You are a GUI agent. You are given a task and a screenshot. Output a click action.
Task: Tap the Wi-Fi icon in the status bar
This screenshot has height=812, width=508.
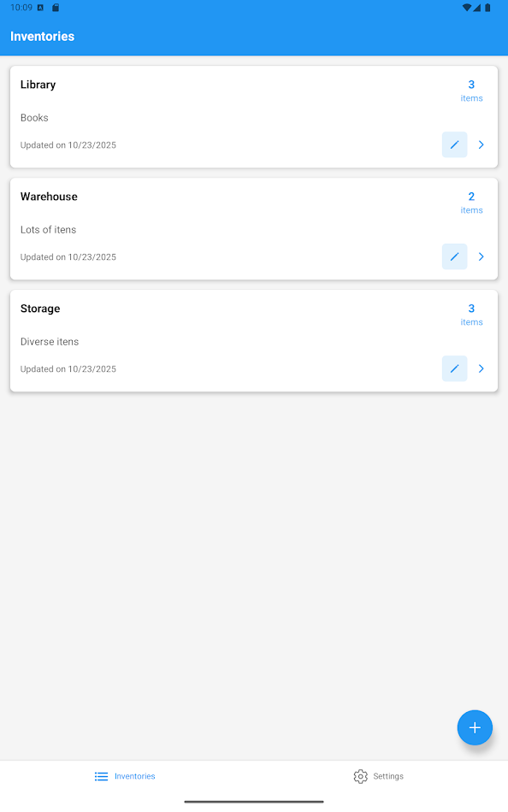465,7
